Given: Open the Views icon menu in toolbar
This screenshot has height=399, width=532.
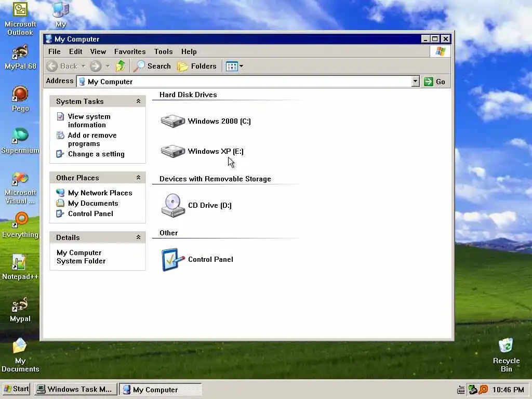Looking at the screenshot, I should [x=234, y=66].
